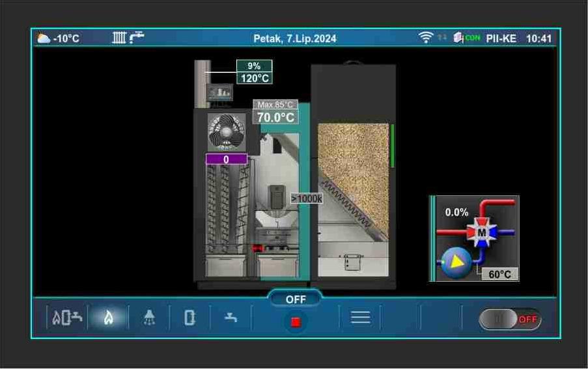Tap the >1000k photocell reading

[x=307, y=198]
